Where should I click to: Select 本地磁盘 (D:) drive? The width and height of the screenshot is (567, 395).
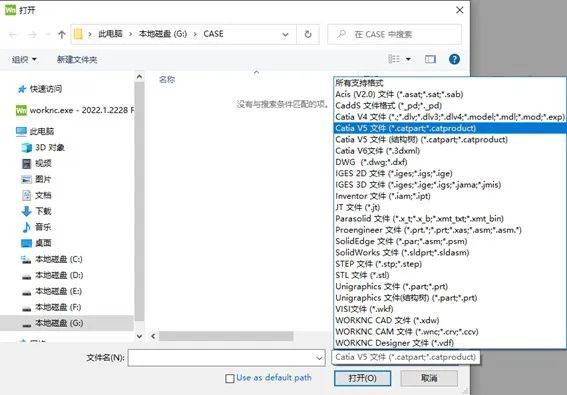click(52, 275)
